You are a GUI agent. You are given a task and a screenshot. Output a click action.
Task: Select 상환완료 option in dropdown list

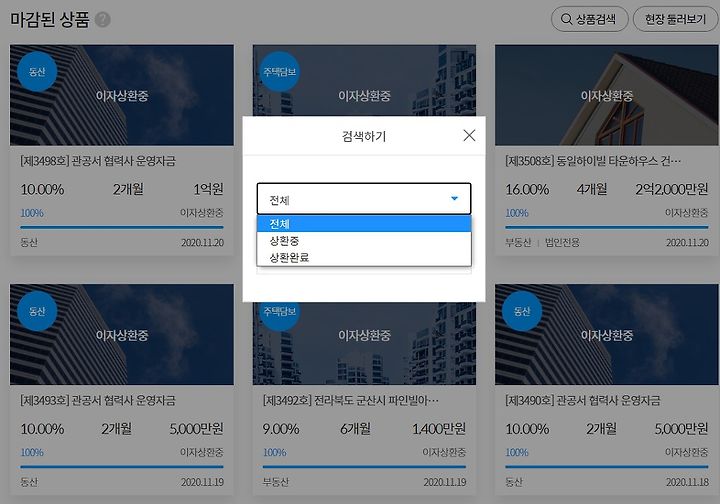pos(364,257)
